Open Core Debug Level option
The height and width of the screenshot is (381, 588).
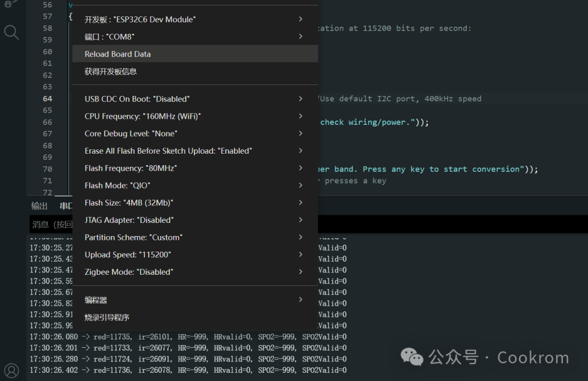(195, 133)
